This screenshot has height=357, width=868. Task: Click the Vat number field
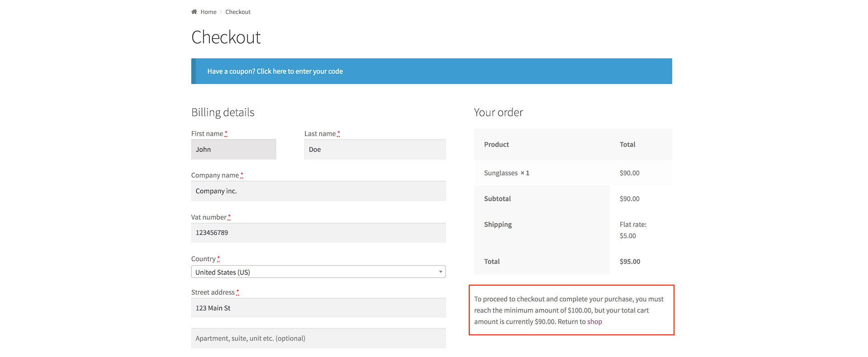click(x=318, y=233)
